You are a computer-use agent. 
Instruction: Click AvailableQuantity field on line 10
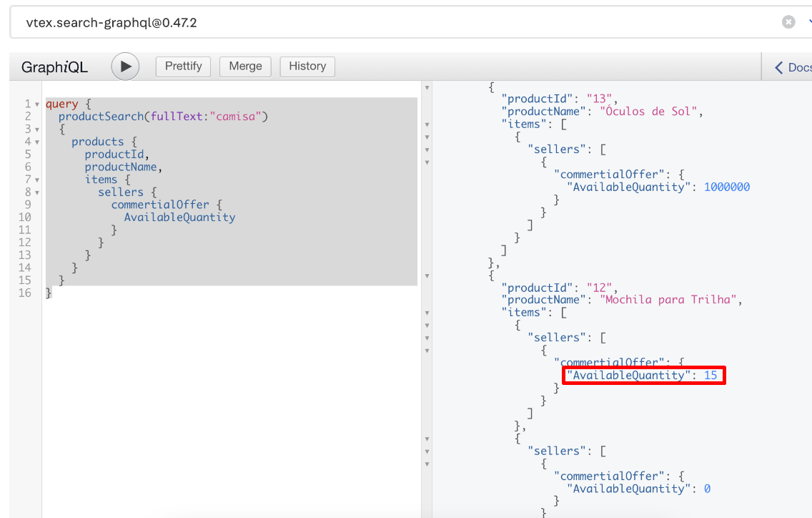click(x=179, y=218)
